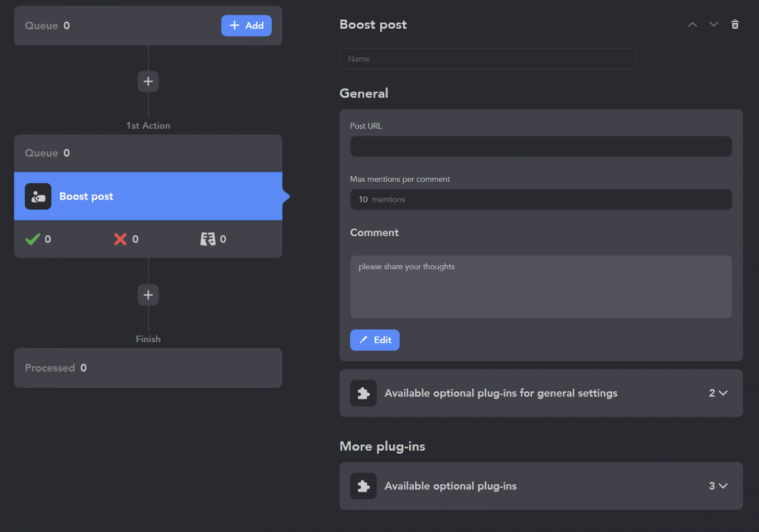Open the Processed panel
The height and width of the screenshot is (532, 759).
pyautogui.click(x=148, y=368)
